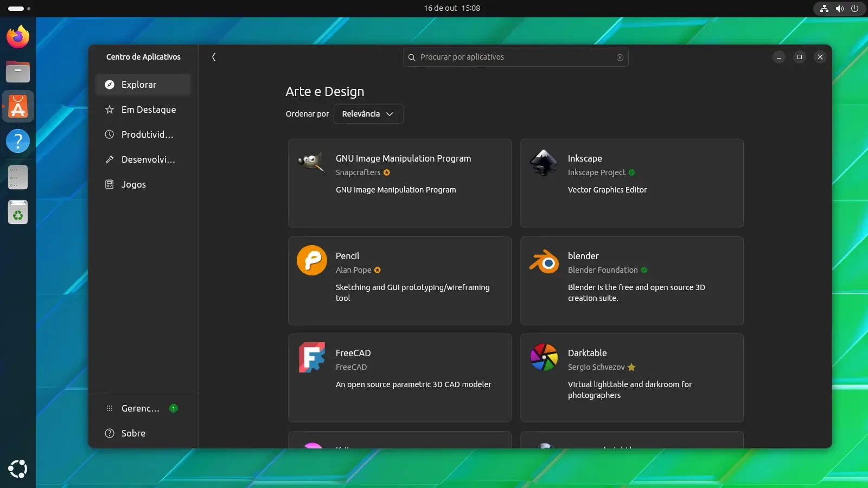Viewport: 868px width, 488px height.
Task: Open the Darktable card title
Action: [x=587, y=353]
